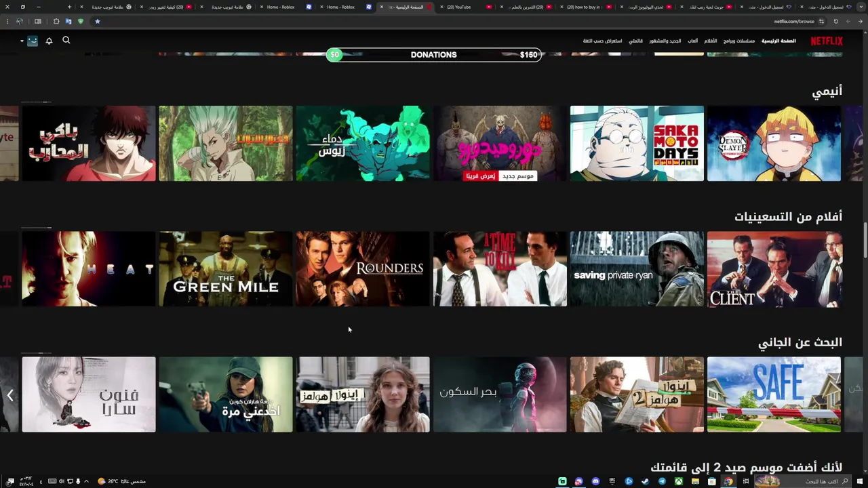Click the DONATIONS progress bar overlay
Viewport: 868px width, 488px height.
[x=433, y=55]
